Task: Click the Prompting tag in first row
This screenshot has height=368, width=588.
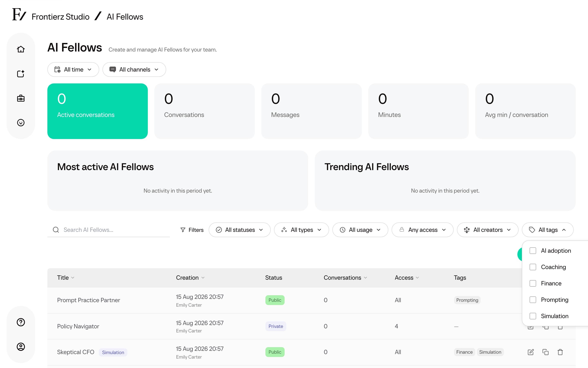Action: tap(467, 300)
